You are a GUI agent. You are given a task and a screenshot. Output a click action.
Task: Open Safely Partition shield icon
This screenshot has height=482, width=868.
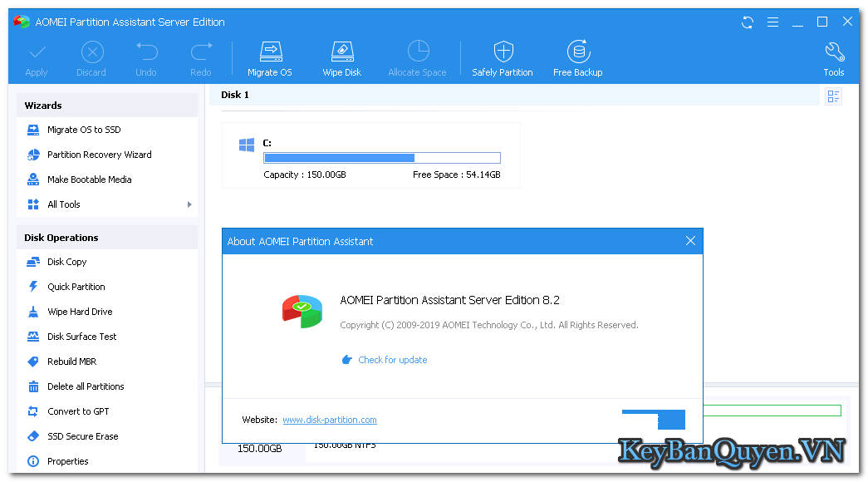[x=503, y=52]
